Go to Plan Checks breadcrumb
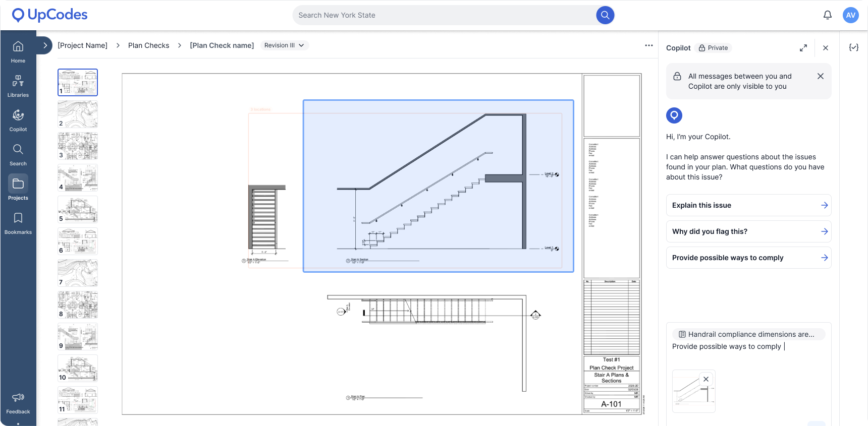Screen dimensions: 868x426 click(149, 45)
